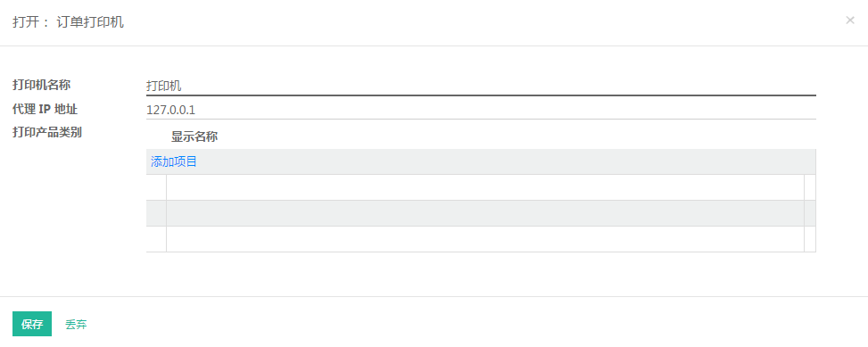The image size is (868, 347).
Task: Select the last empty table row
Action: click(x=481, y=239)
